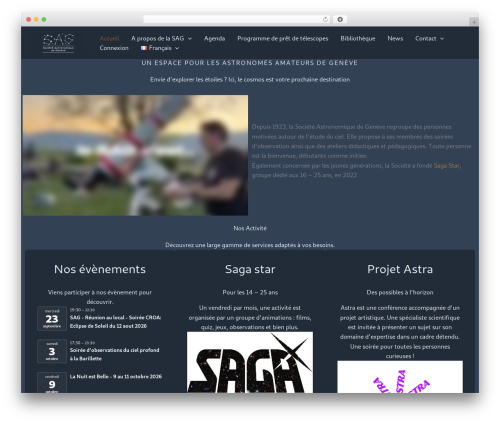Click the SAG logo in the header
This screenshot has height=423, width=500.
click(58, 43)
